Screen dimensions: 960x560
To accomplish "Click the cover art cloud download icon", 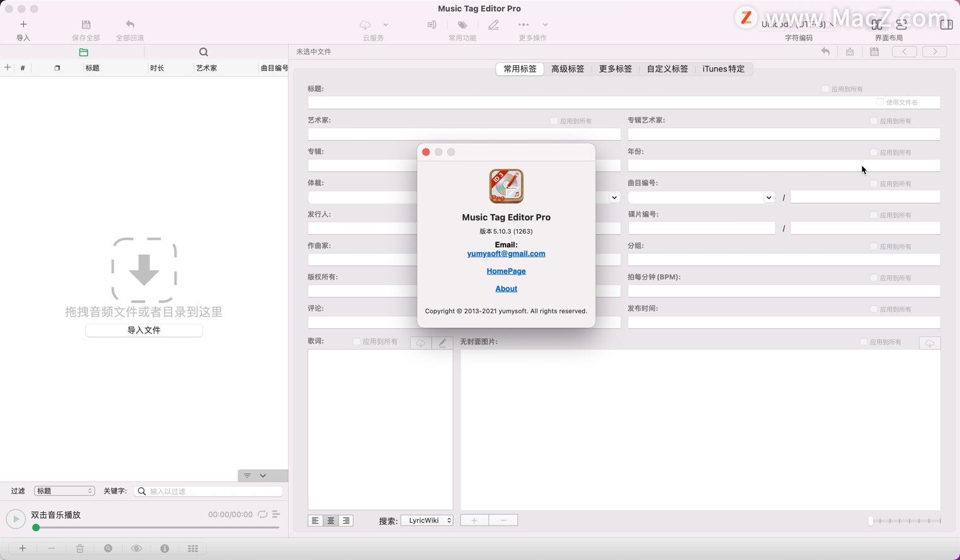I will (x=930, y=343).
